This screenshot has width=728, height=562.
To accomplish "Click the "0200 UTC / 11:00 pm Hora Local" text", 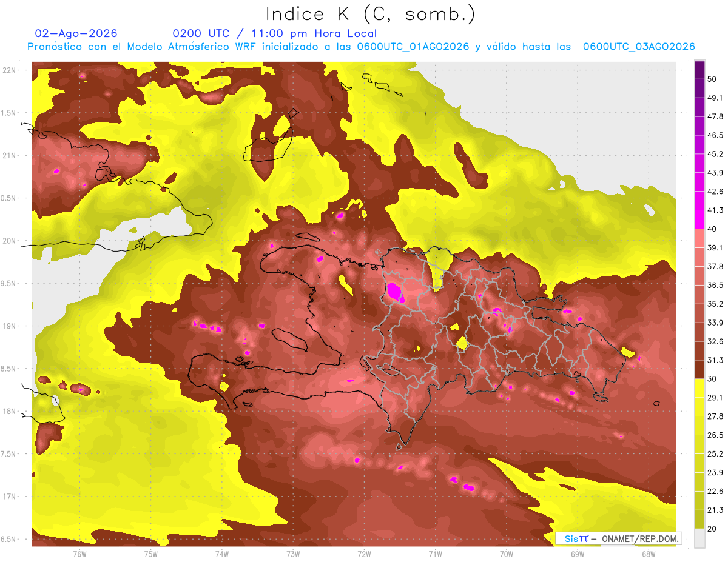I will [x=275, y=33].
